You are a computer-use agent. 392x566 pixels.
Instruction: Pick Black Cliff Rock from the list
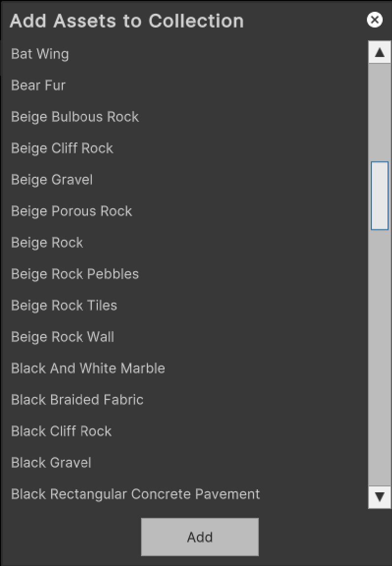(61, 431)
